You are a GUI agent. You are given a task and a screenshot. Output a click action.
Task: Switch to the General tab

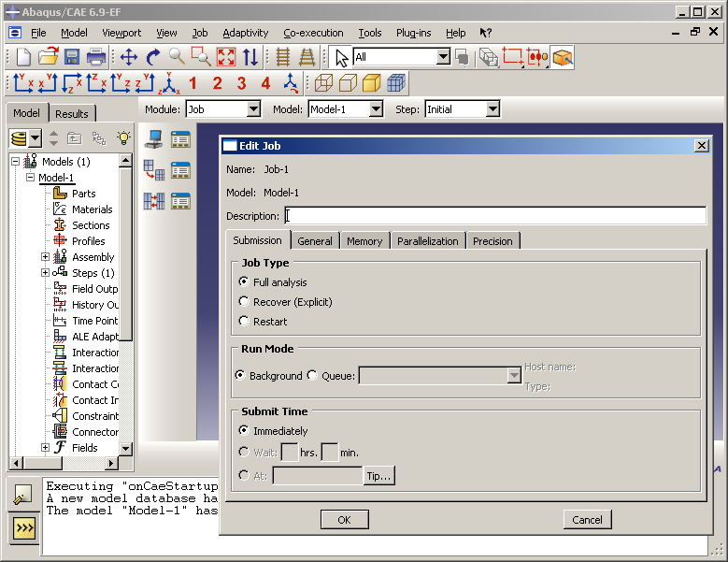pos(315,241)
